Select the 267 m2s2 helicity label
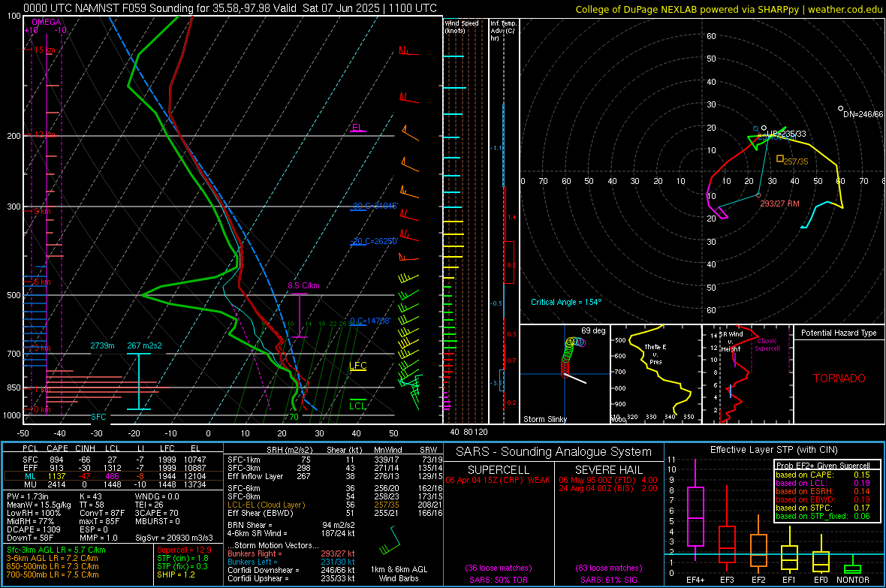 pyautogui.click(x=144, y=345)
